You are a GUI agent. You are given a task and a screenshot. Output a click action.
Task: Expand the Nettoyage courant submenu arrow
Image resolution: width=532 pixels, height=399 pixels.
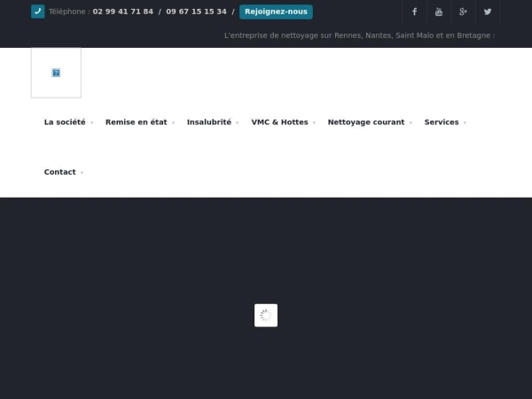[x=411, y=123]
